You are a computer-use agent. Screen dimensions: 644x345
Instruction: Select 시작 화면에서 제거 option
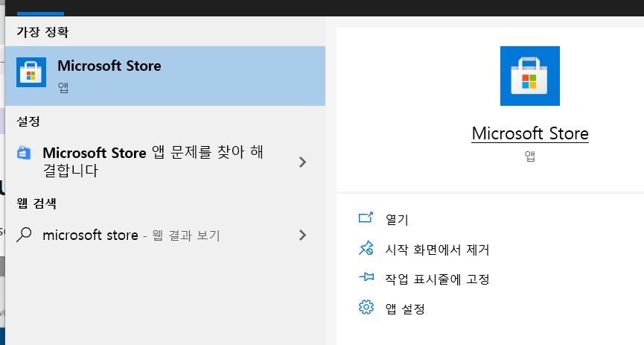coord(437,250)
